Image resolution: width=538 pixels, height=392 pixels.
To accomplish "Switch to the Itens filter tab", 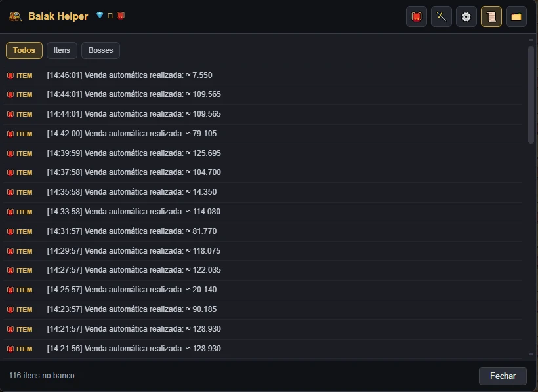I will 62,50.
